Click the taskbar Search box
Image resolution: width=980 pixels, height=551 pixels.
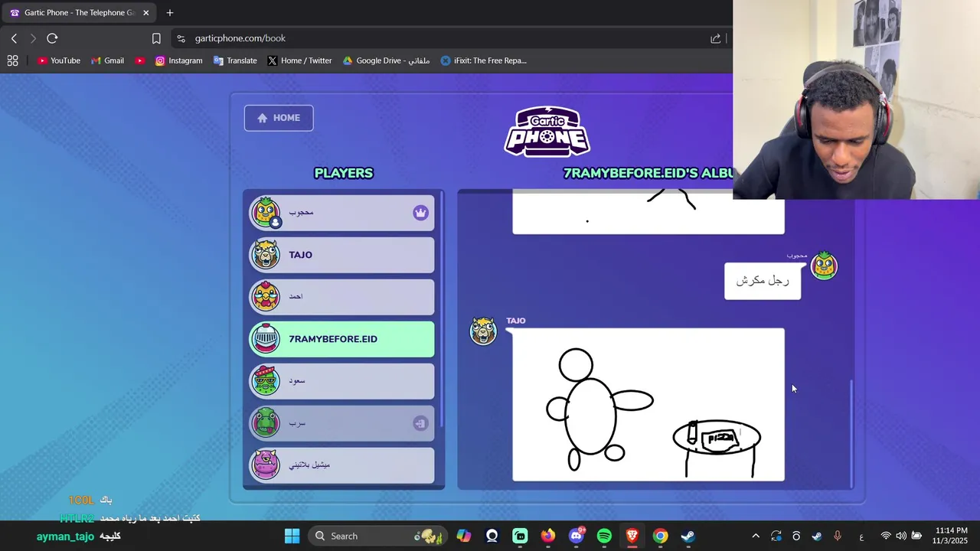[x=378, y=536]
